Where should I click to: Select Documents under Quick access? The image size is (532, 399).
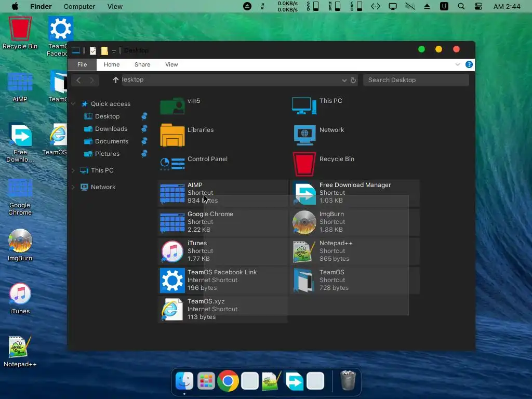click(112, 141)
